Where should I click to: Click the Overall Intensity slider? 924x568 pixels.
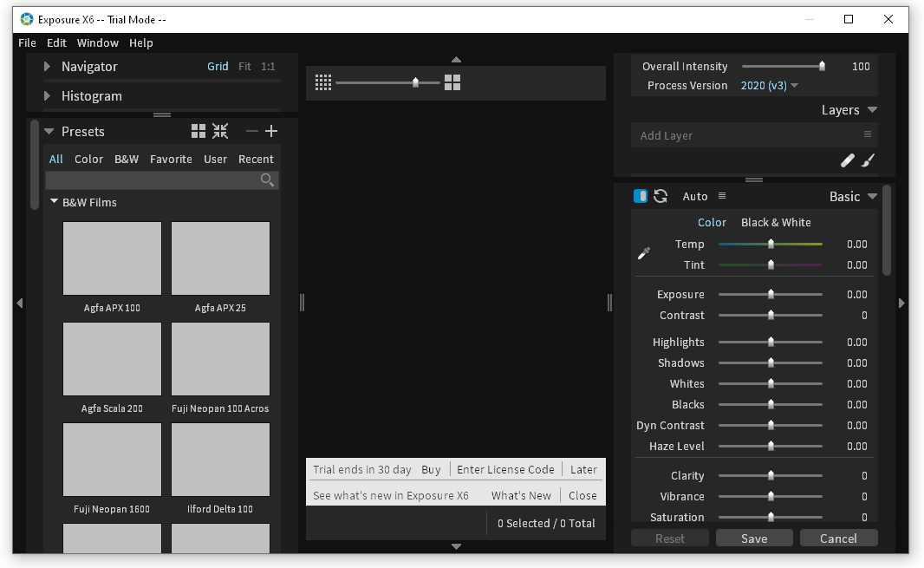783,66
